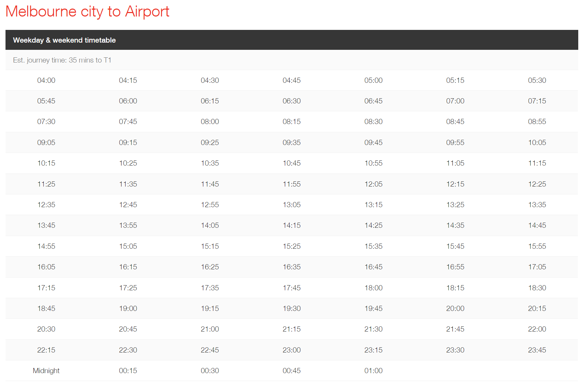Select the 14:05 departure time
The height and width of the screenshot is (392, 581).
pos(210,225)
